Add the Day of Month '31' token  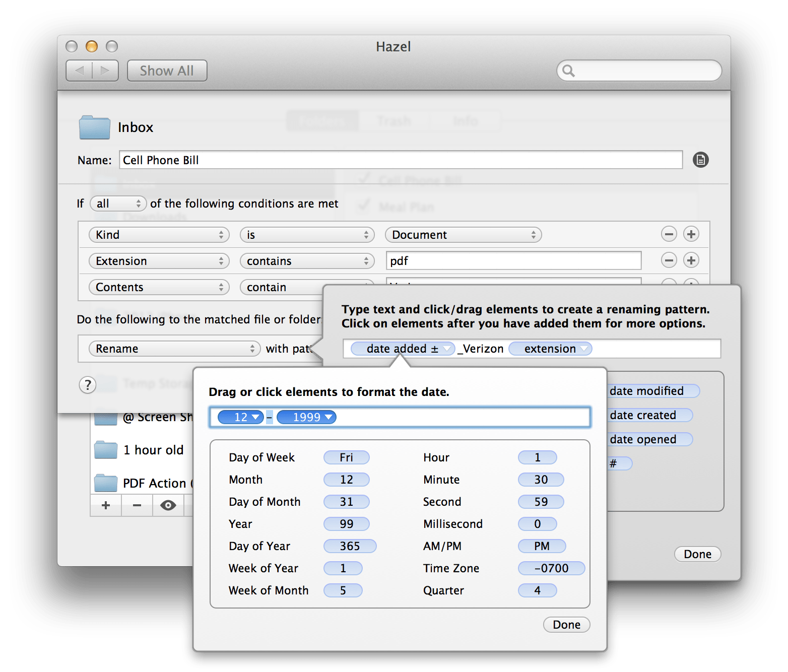tap(346, 502)
